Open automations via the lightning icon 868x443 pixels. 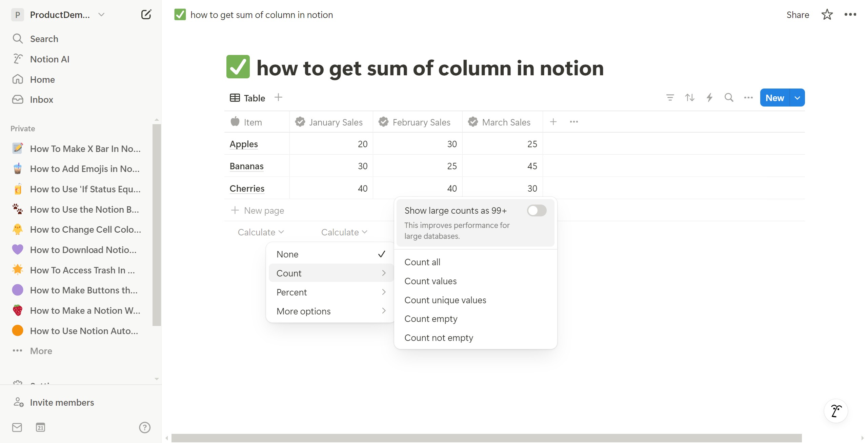(x=709, y=98)
